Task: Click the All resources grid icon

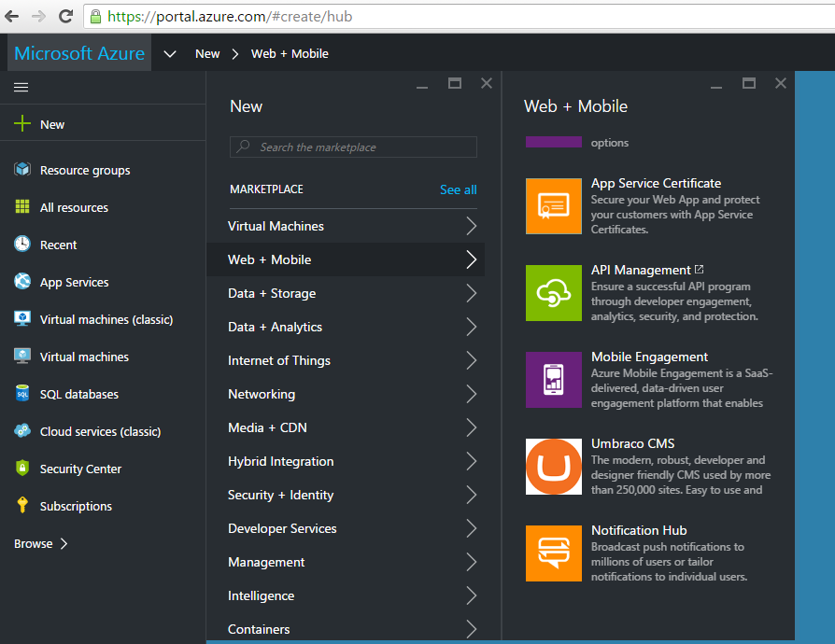Action: (x=22, y=206)
